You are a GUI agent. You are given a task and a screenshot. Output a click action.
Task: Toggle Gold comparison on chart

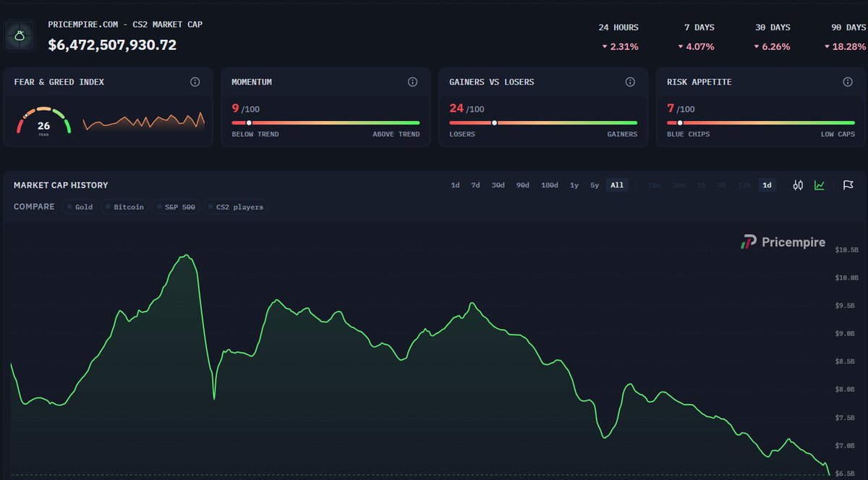pos(80,207)
